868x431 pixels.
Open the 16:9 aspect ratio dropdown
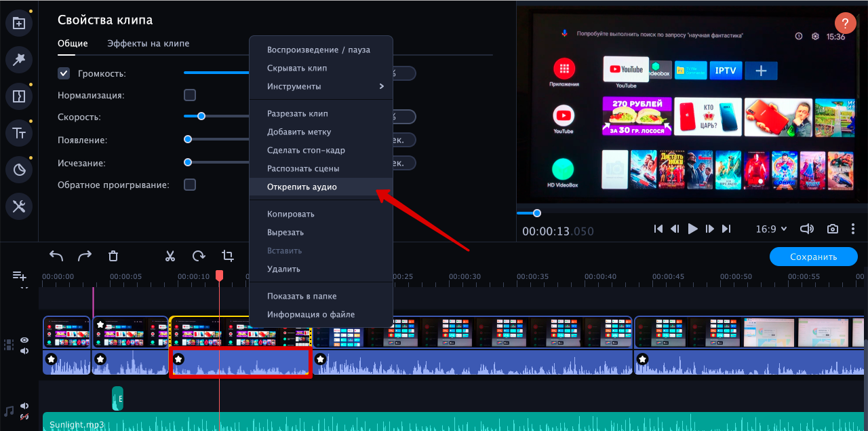coord(771,229)
